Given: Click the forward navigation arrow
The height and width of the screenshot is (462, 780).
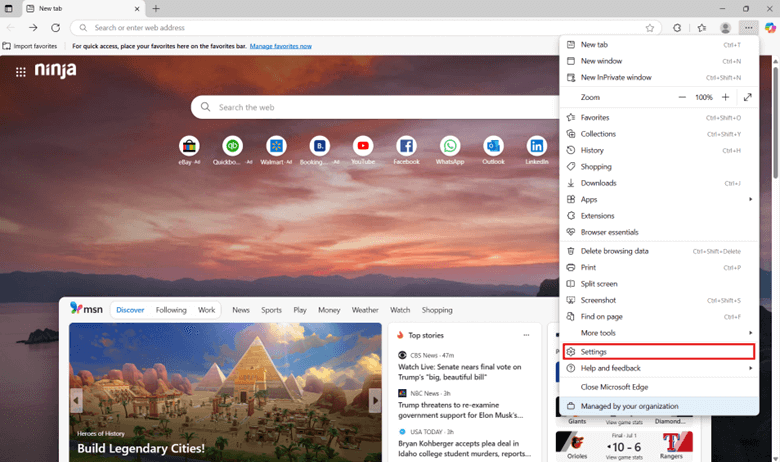Looking at the screenshot, I should pos(33,28).
